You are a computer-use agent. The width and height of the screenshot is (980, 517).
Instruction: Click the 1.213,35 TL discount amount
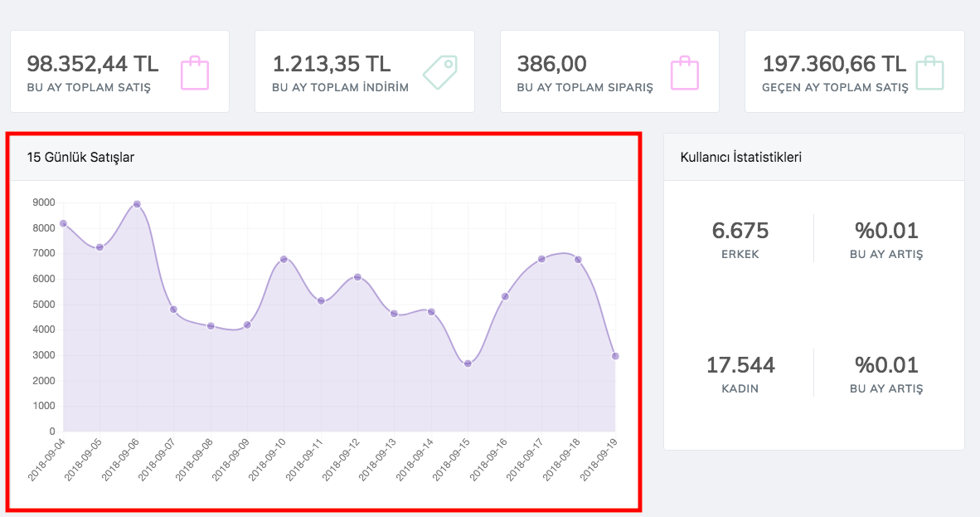pos(331,64)
